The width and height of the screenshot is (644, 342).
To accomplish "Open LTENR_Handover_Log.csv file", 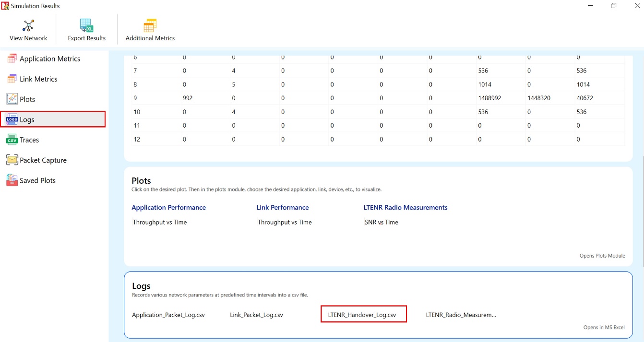I will coord(362,315).
